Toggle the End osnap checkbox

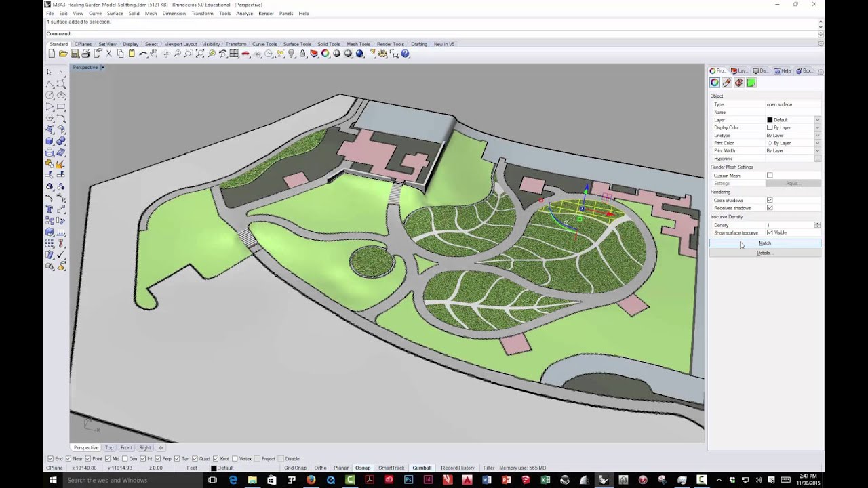[x=50, y=459]
